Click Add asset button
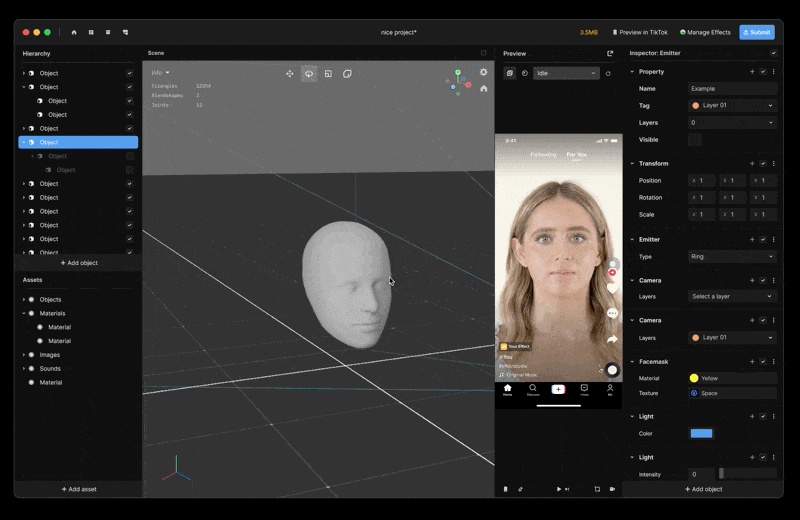800x520 pixels. click(79, 489)
